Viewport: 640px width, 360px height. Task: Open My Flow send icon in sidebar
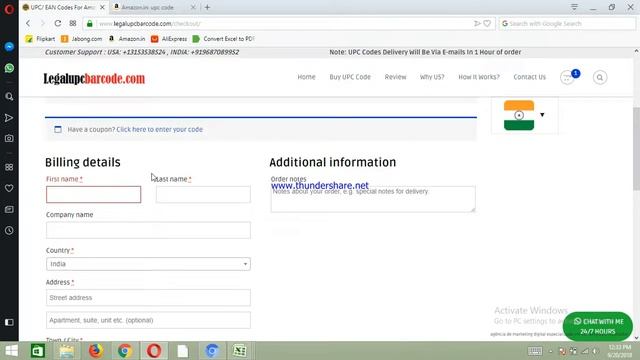(x=9, y=118)
